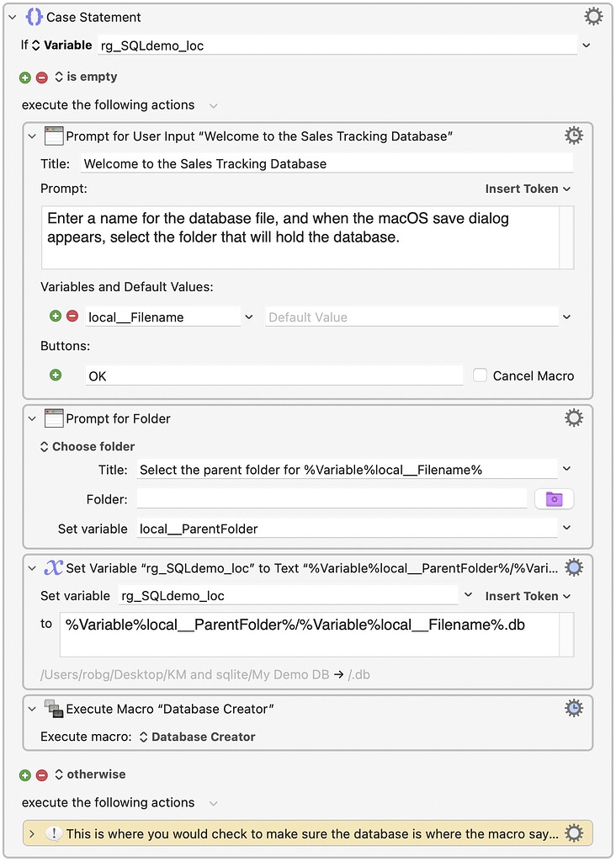Click the Set variable name field rg_SQLdemo_loc
Image resolution: width=616 pixels, height=862 pixels.
pyautogui.click(x=288, y=596)
